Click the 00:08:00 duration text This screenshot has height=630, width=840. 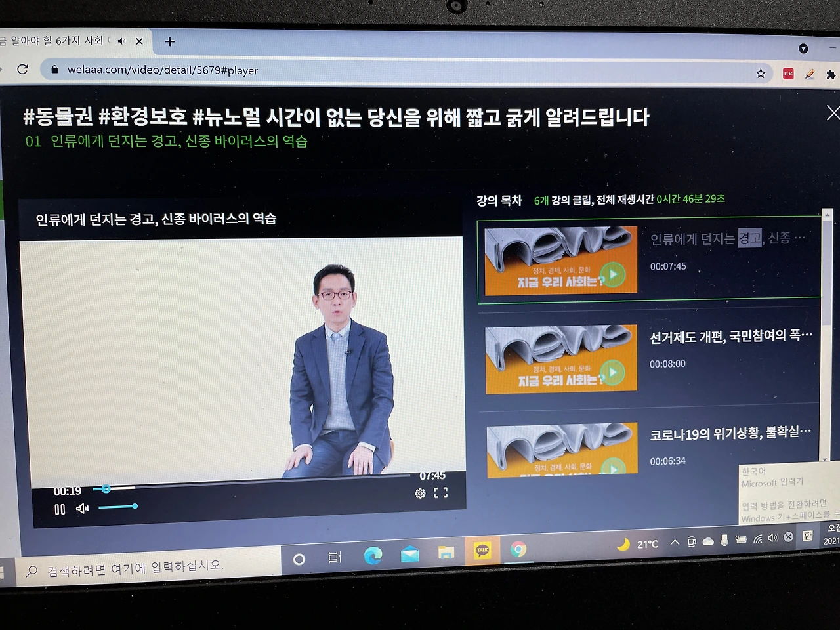coord(667,364)
